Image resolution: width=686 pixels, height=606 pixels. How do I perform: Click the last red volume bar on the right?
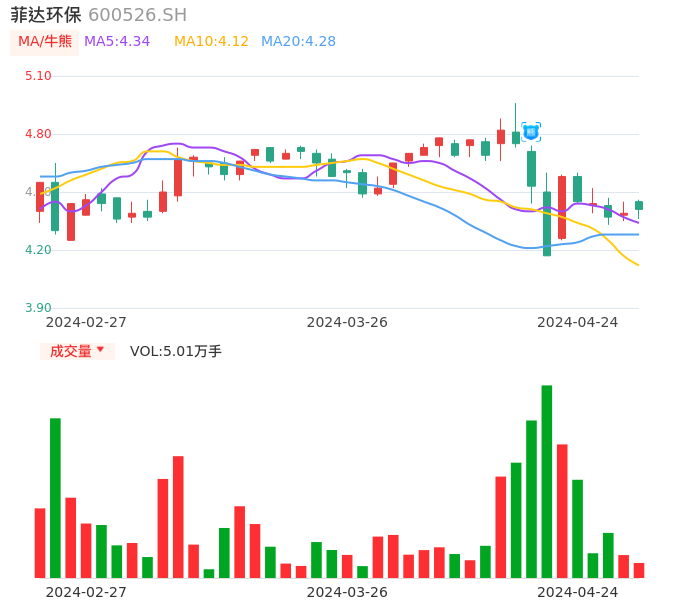[x=639, y=570]
